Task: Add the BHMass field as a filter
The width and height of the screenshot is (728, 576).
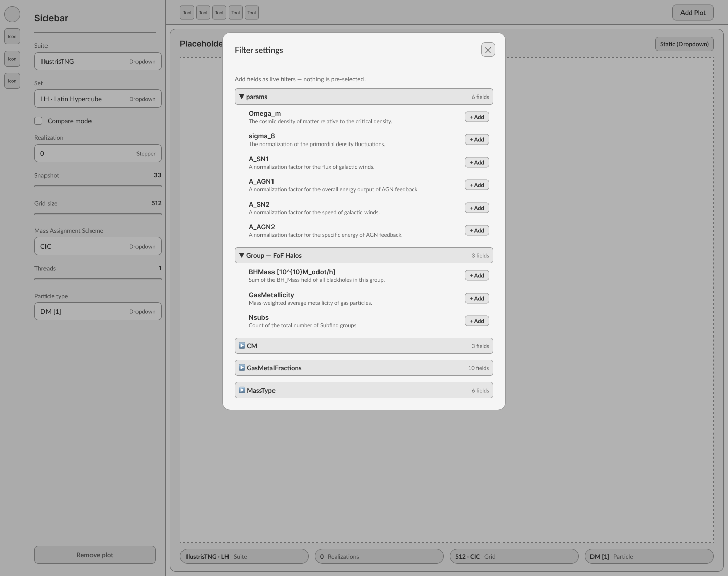Action: [x=477, y=275]
